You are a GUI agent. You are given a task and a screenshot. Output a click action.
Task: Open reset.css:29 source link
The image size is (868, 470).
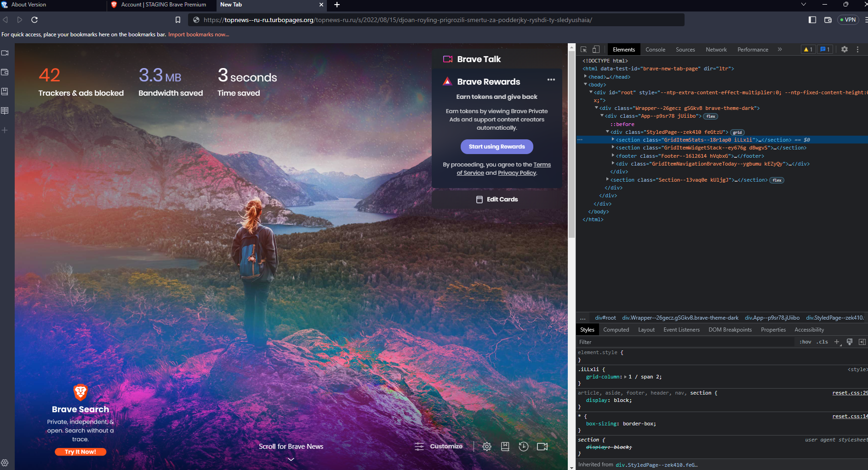[850, 393]
